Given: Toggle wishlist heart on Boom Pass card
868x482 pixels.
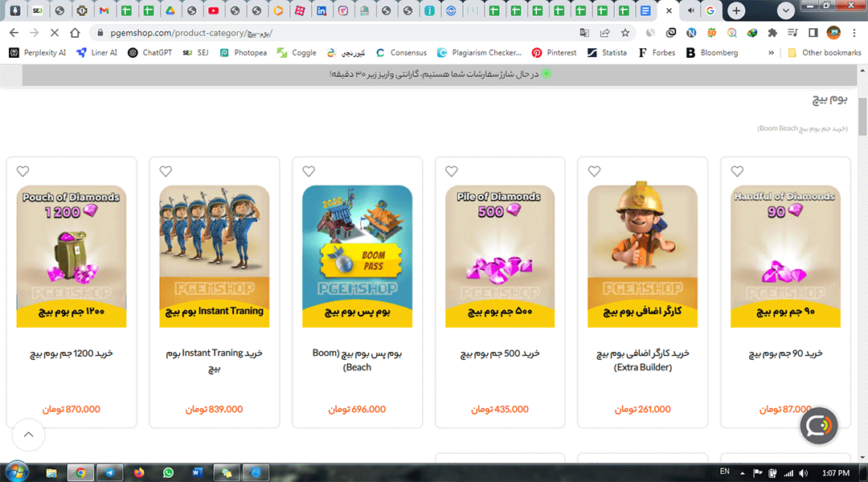Looking at the screenshot, I should (309, 171).
